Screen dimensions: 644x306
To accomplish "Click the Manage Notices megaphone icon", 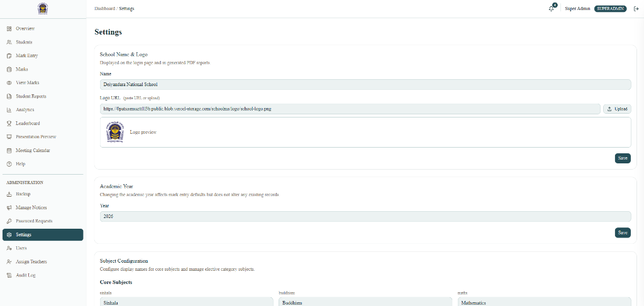I will [9, 207].
